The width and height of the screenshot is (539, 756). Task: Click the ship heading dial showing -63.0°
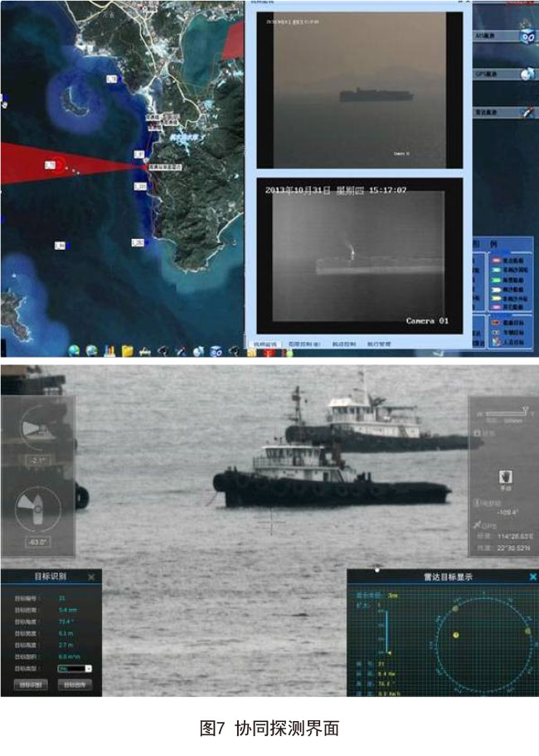pyautogui.click(x=38, y=508)
